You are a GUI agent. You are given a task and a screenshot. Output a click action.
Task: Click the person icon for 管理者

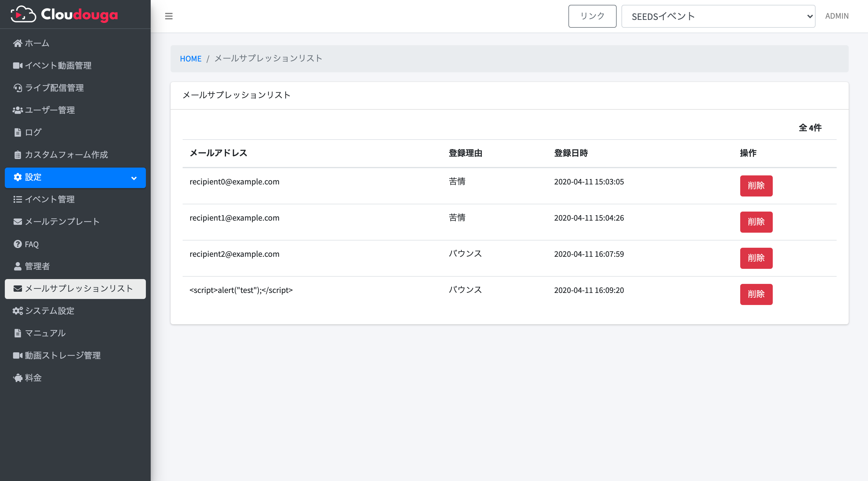(x=17, y=266)
